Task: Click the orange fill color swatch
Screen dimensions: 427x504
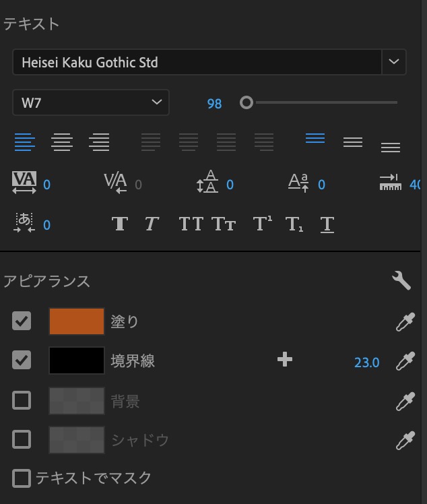Action: point(76,321)
